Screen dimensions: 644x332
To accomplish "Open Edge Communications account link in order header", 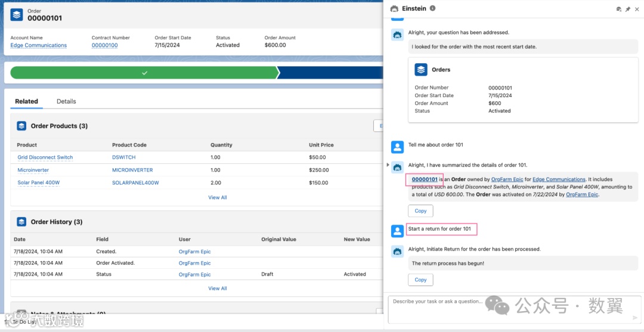I will click(x=39, y=45).
